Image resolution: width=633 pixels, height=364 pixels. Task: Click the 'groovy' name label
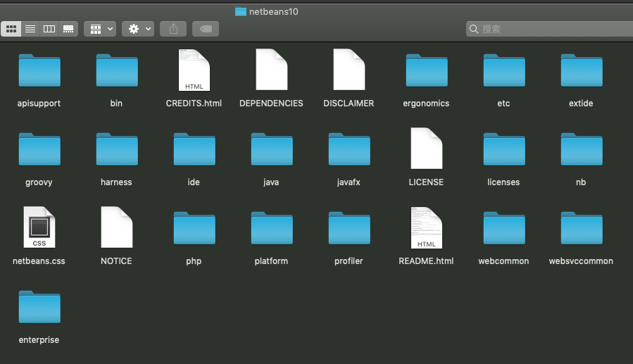tap(39, 182)
